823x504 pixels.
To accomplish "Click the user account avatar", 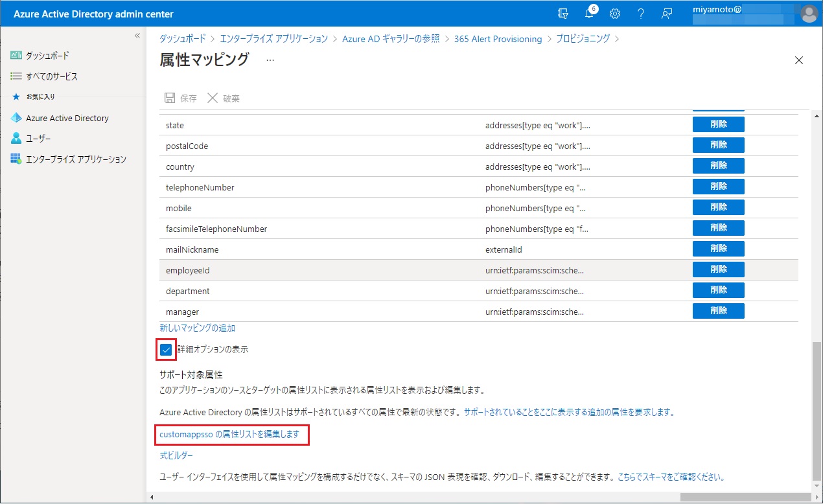I will [809, 14].
